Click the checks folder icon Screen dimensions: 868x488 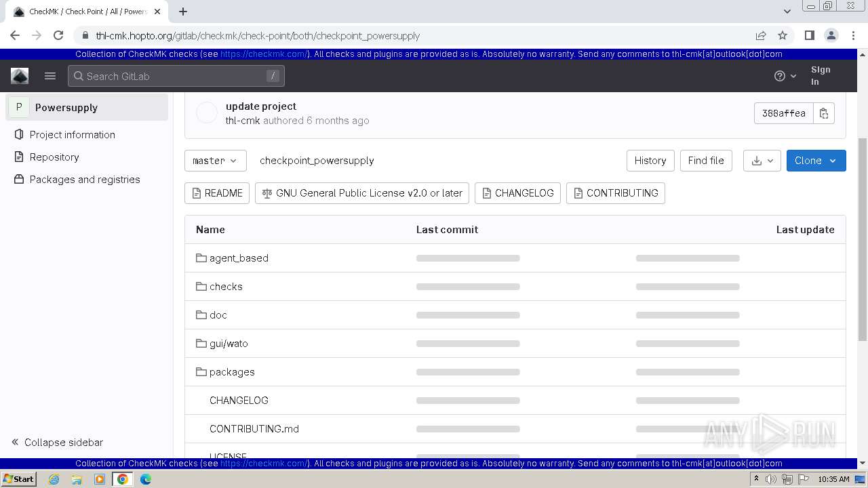(201, 286)
